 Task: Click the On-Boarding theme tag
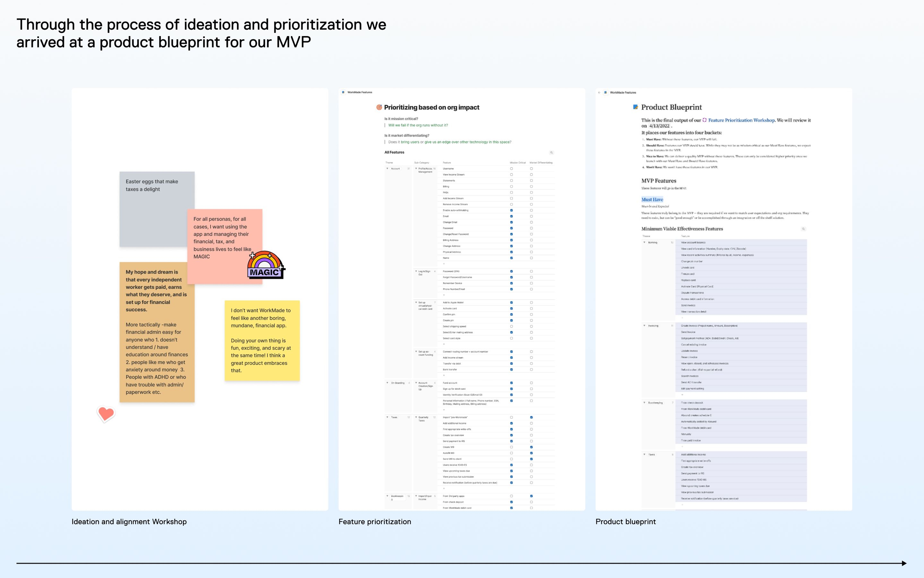coord(398,383)
